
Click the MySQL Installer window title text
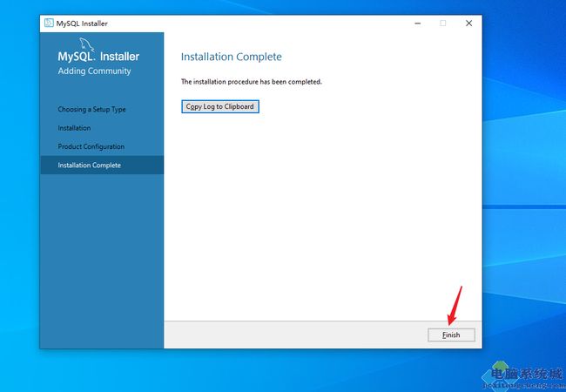(82, 24)
